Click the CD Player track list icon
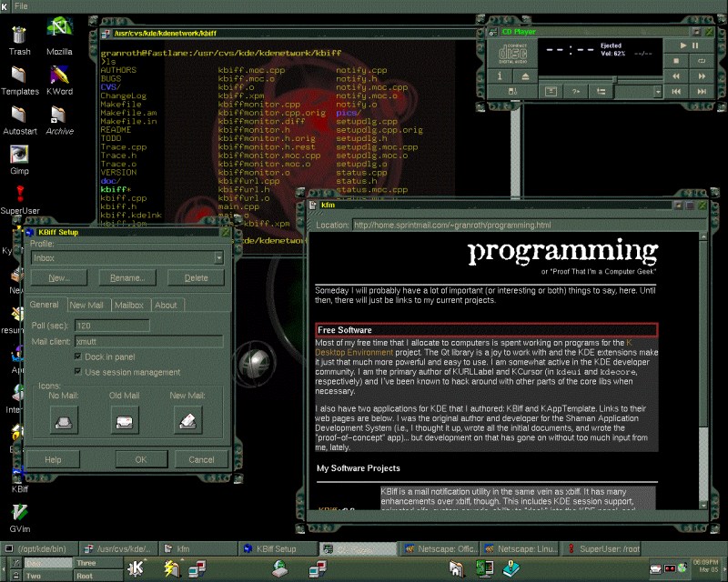 tap(601, 92)
